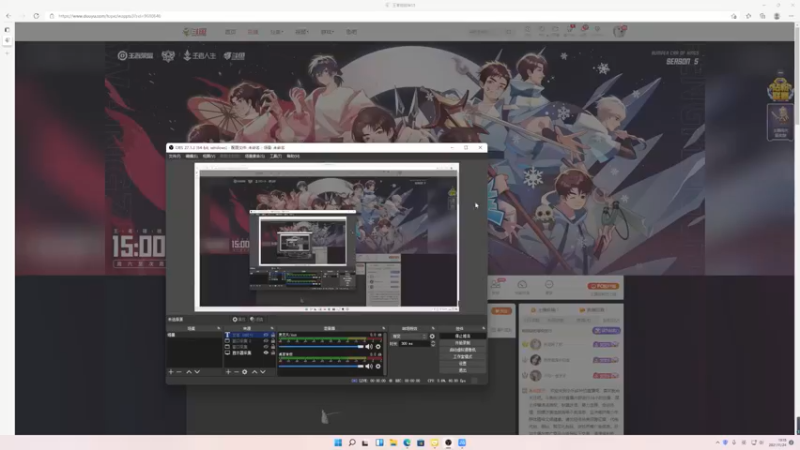Click the Properties button above OBS docks
Viewport: 800px width, 450px height.
pyautogui.click(x=239, y=319)
